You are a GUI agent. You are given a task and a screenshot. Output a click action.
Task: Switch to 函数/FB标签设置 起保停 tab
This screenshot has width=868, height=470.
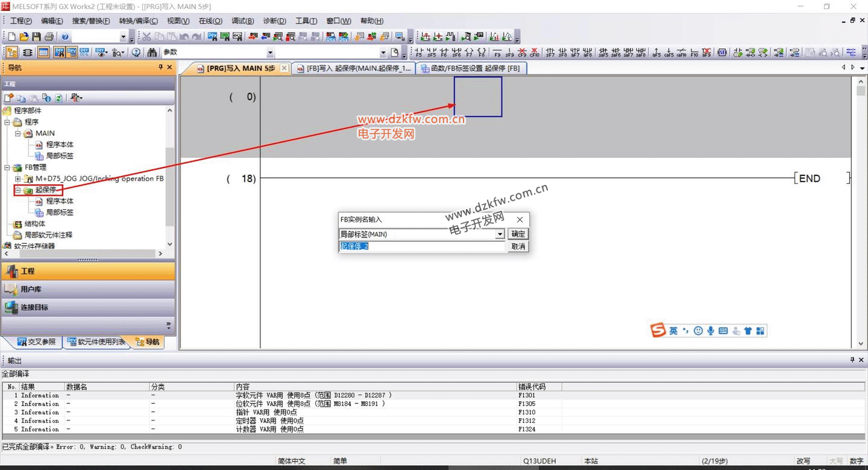pos(470,69)
